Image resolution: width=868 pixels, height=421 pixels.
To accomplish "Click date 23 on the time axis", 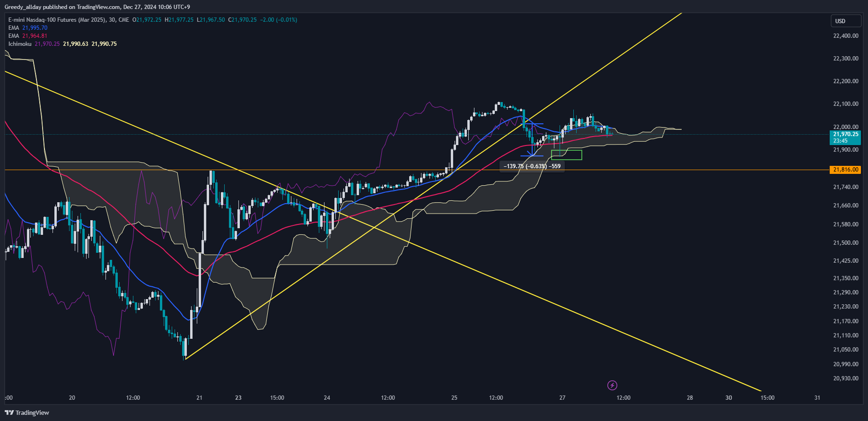I will [238, 398].
